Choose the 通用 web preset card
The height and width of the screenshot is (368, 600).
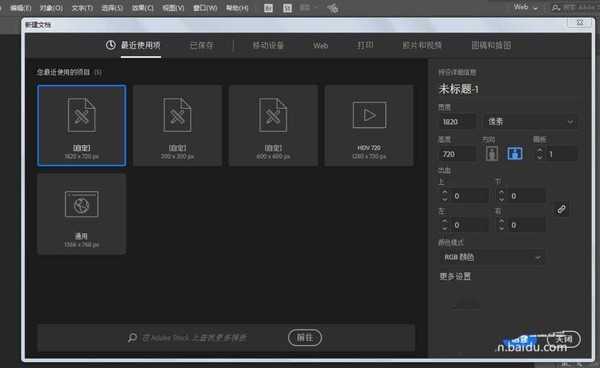point(82,214)
